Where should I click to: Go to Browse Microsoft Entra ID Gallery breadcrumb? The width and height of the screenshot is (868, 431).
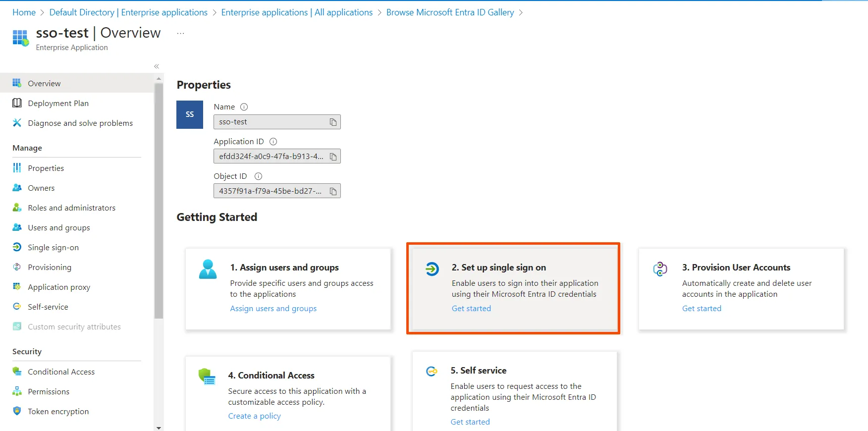click(450, 12)
